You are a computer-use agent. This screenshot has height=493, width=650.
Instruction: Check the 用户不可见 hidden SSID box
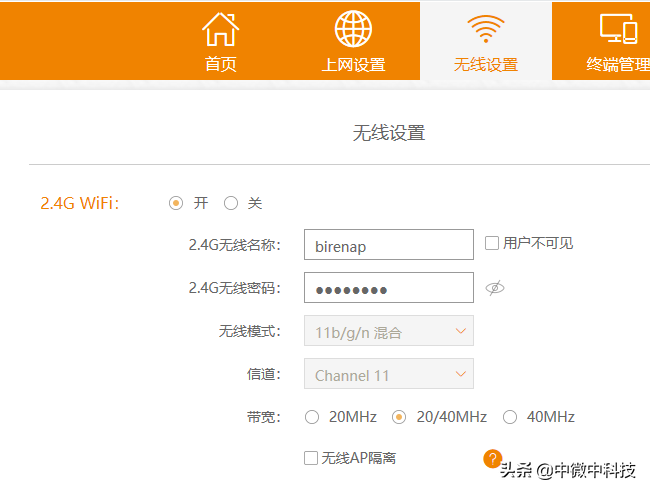(x=492, y=243)
